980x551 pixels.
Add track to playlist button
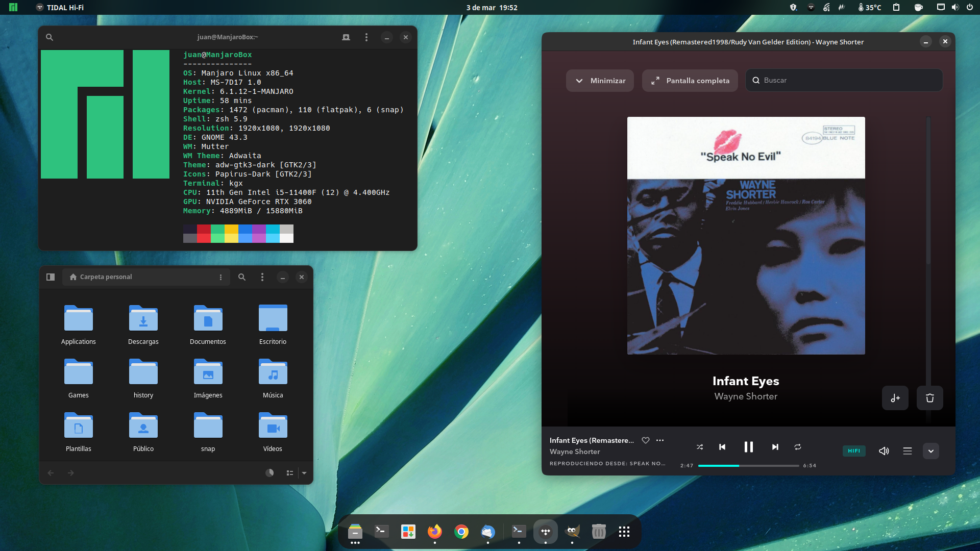pos(895,398)
